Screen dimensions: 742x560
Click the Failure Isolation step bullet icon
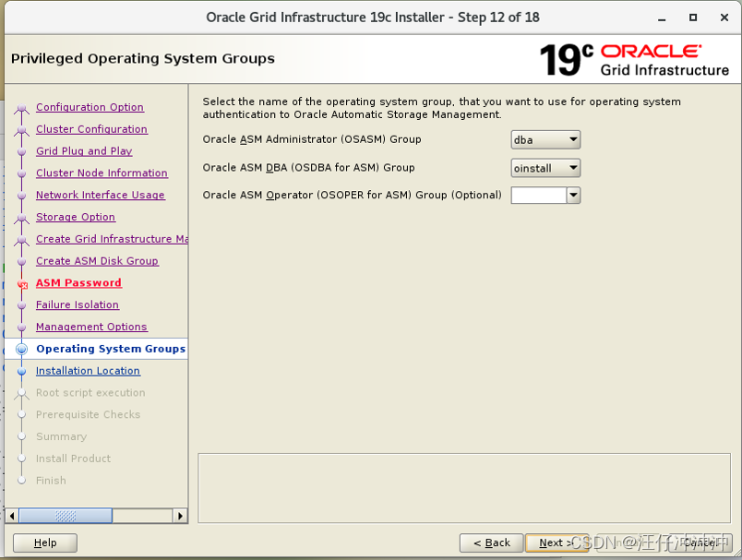tap(22, 305)
